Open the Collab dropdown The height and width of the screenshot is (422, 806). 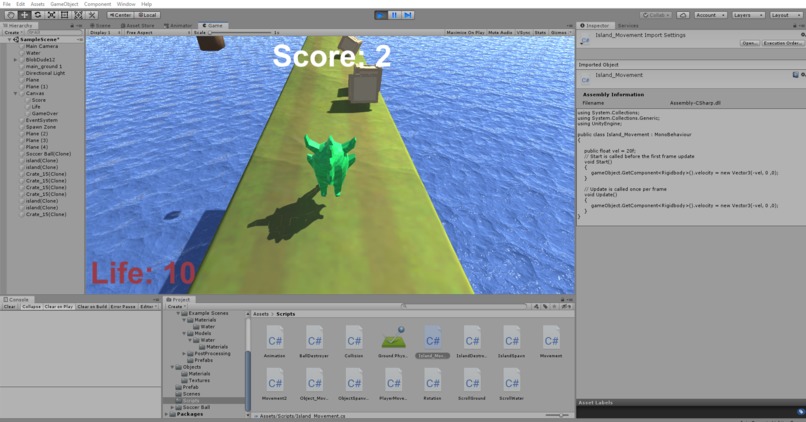tap(656, 15)
